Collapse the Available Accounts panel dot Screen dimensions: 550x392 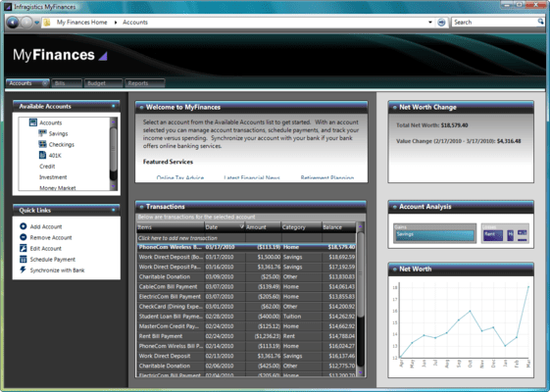pos(113,106)
